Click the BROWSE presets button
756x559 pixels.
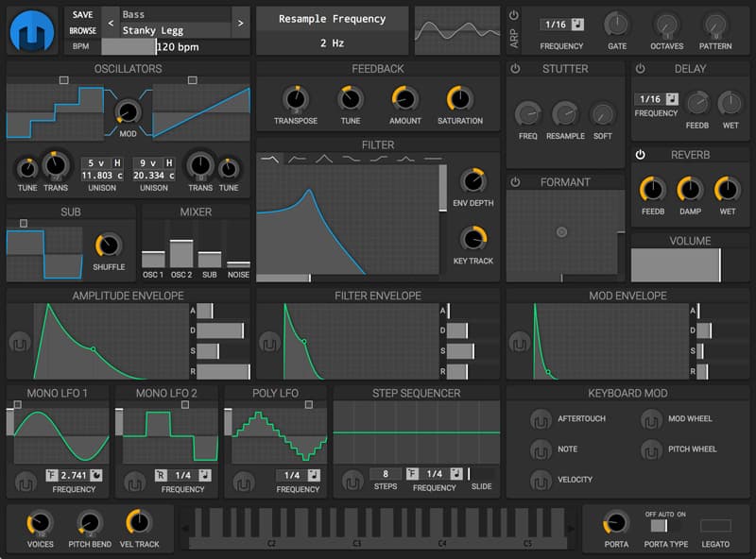83,30
